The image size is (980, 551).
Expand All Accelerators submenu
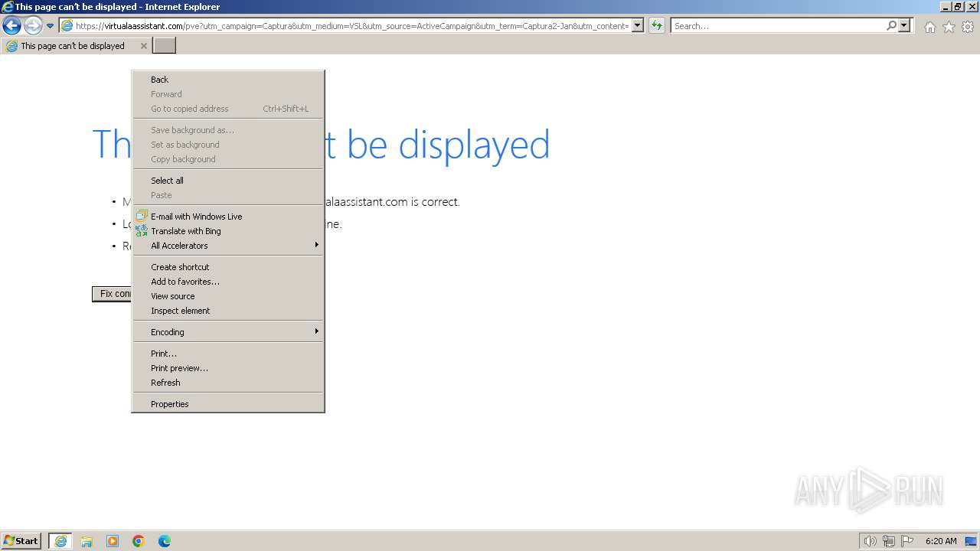tap(228, 246)
